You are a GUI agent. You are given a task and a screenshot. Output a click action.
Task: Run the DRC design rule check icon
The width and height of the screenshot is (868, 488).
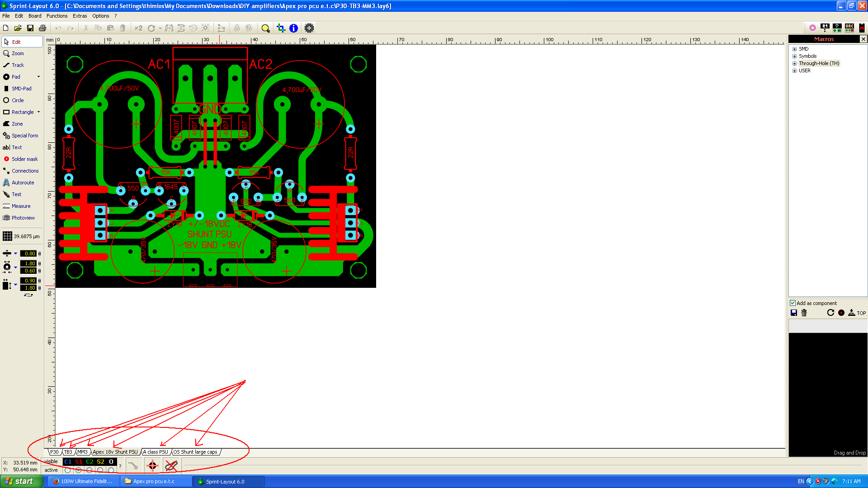(849, 28)
